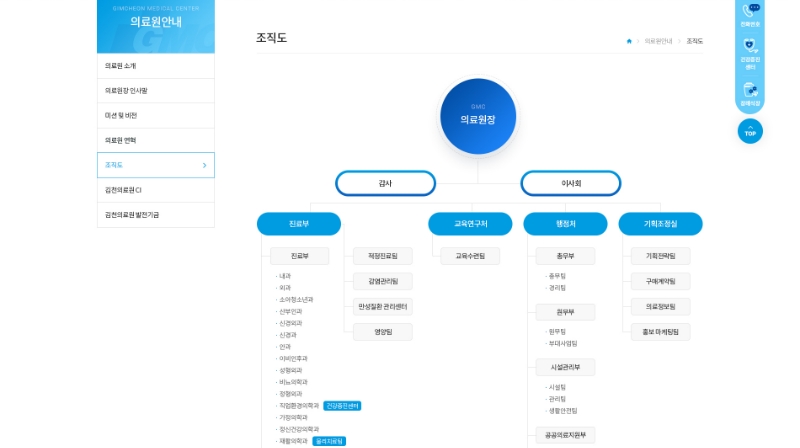The width and height of the screenshot is (800, 448).
Task: Open the 건강증진센터 quick menu icon
Action: pos(750,52)
